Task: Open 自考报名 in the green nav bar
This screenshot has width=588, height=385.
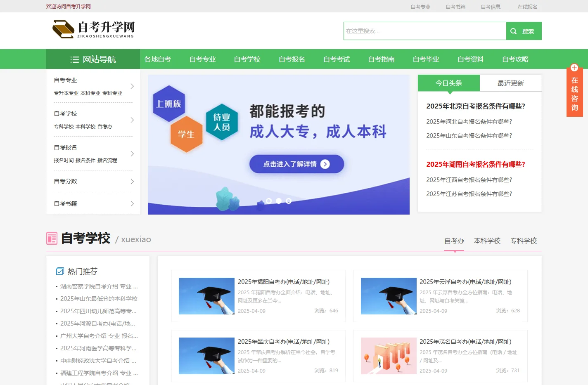Action: [x=292, y=59]
